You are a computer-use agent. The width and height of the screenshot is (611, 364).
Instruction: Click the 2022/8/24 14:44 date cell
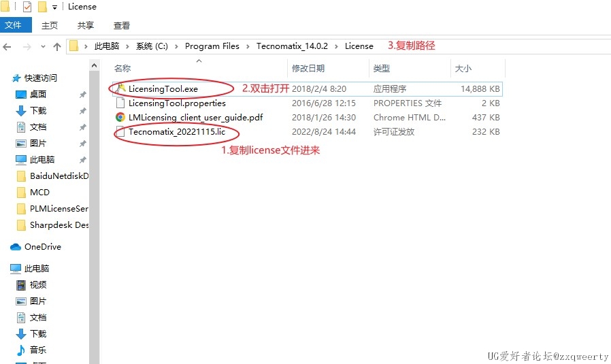[324, 132]
